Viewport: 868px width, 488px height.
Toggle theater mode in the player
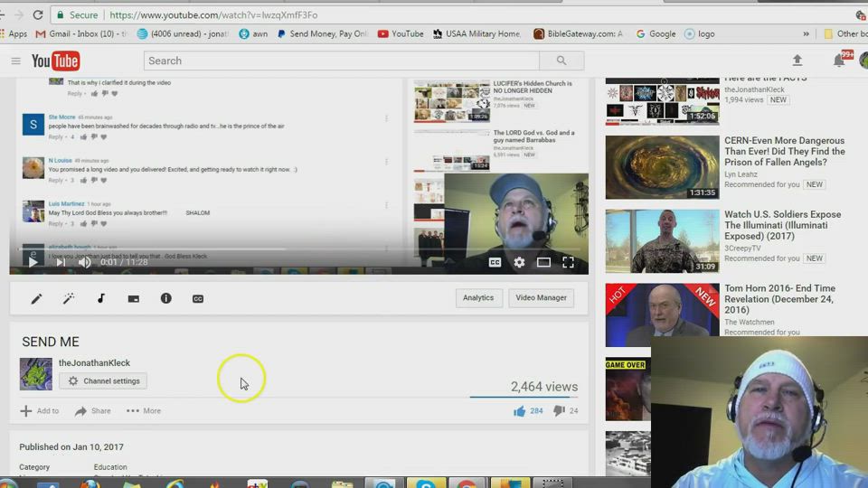click(543, 263)
